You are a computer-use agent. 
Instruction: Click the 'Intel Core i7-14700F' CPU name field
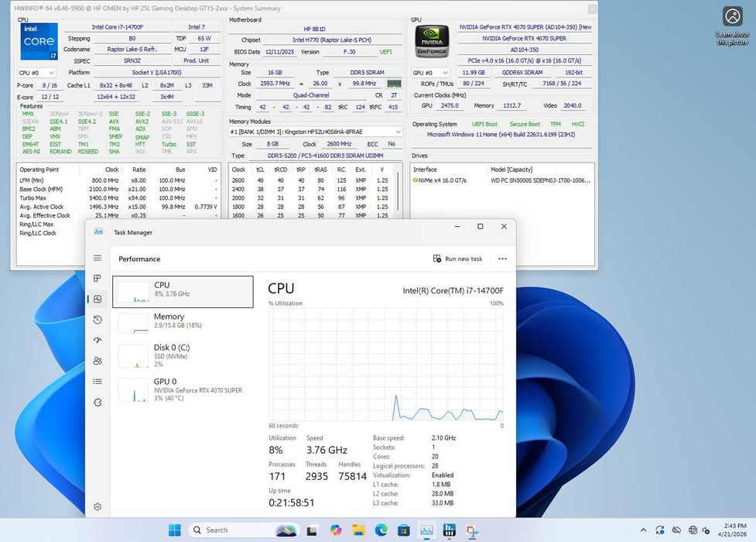[x=118, y=27]
